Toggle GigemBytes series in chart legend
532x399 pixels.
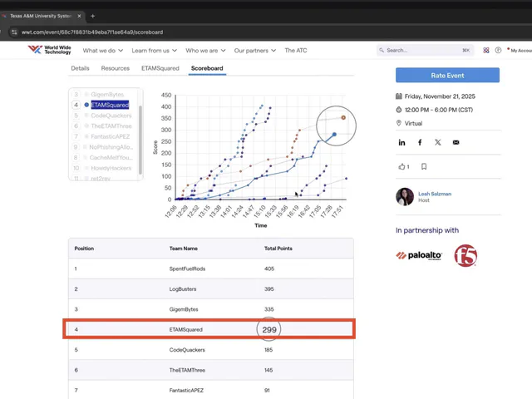[107, 94]
